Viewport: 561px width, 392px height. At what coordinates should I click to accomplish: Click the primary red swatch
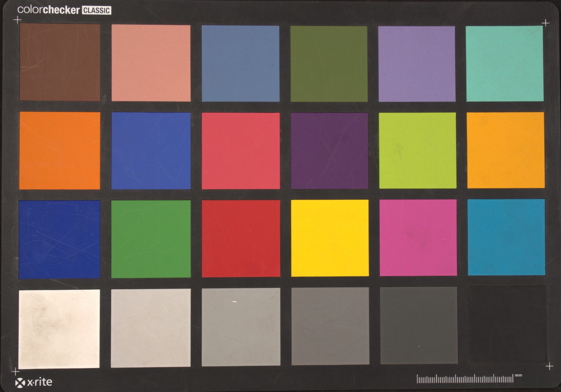(x=241, y=239)
